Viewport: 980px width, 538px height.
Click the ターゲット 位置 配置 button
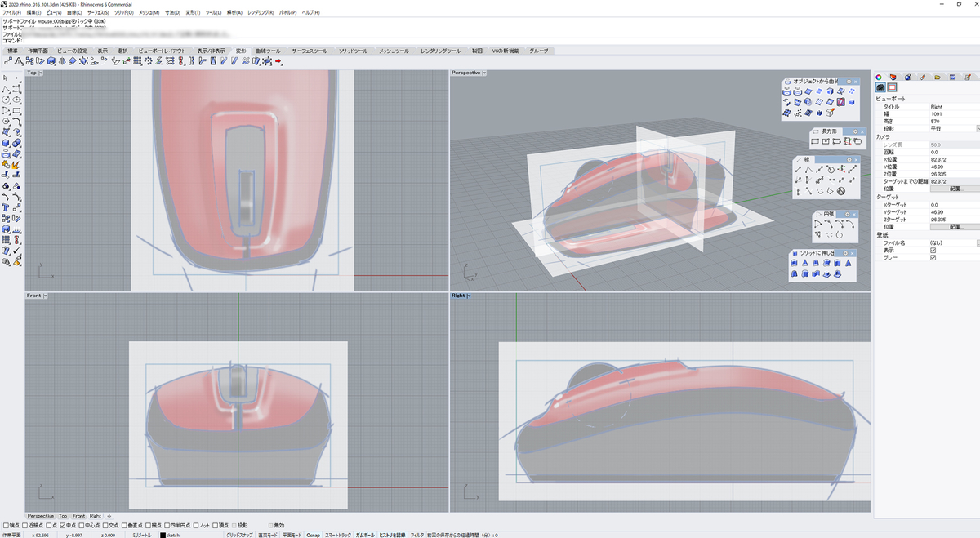pos(955,226)
